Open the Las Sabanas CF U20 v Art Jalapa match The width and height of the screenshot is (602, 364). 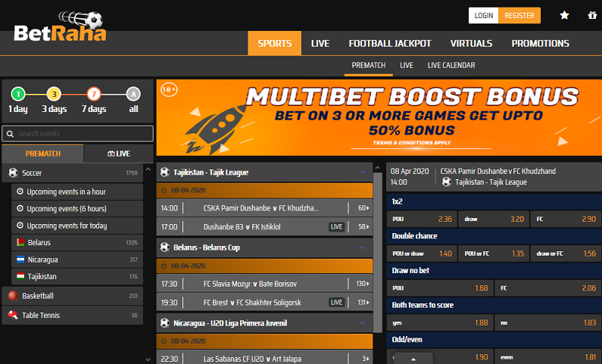(252, 359)
